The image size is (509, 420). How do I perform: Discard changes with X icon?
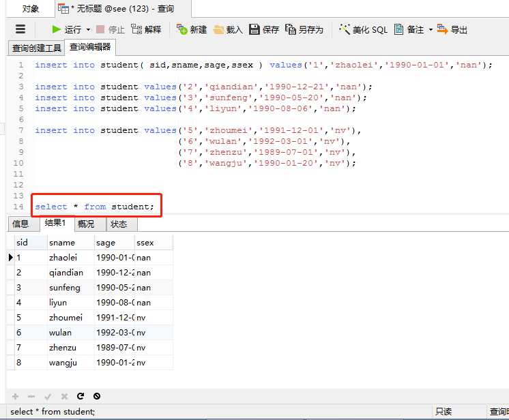(x=64, y=396)
